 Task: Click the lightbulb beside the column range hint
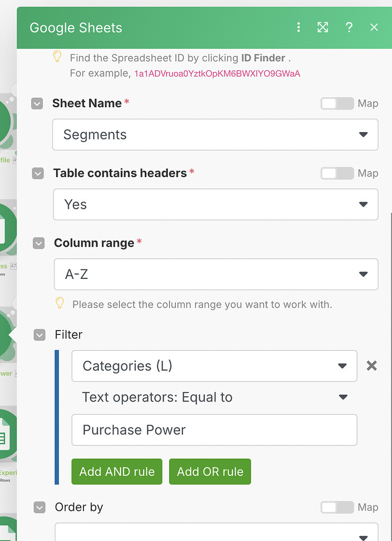(59, 303)
